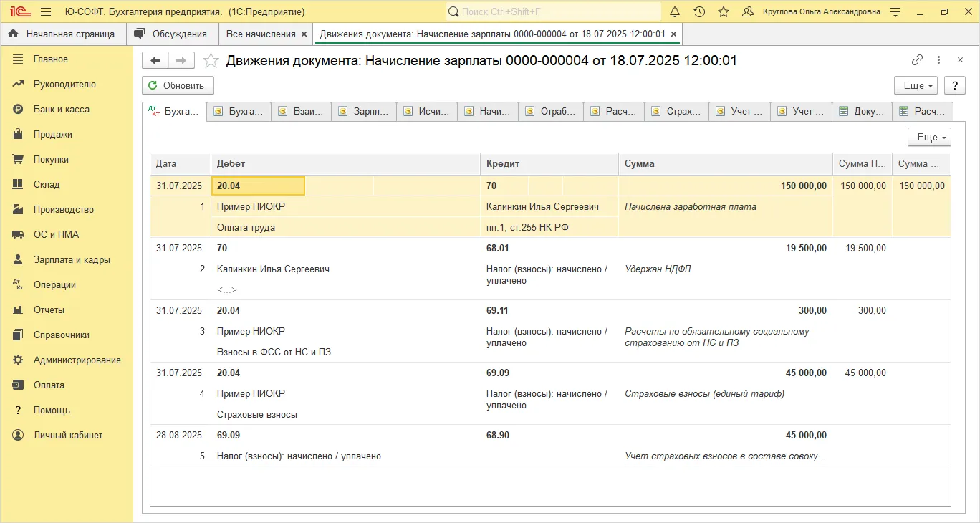Viewport: 980px width, 523px height.
Task: Open the 1C main menu logo
Action: (19, 12)
